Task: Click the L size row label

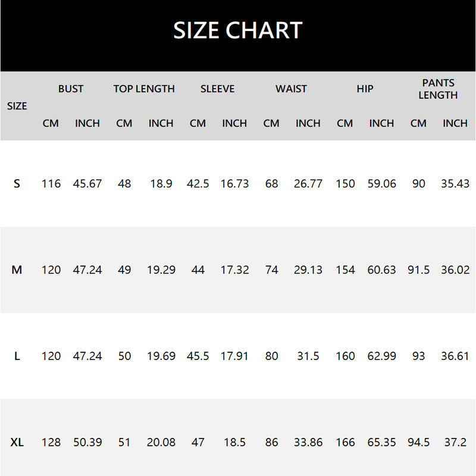Action: coord(17,356)
